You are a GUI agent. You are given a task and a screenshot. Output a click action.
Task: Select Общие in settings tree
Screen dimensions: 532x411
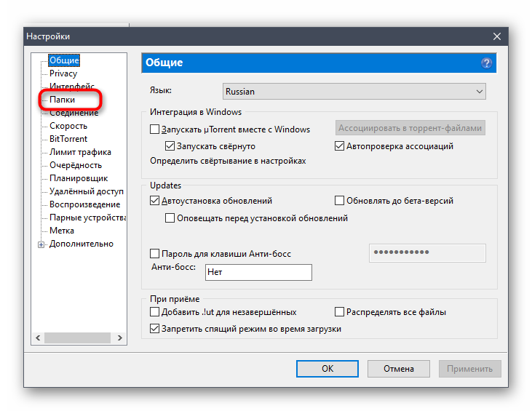[x=64, y=60]
